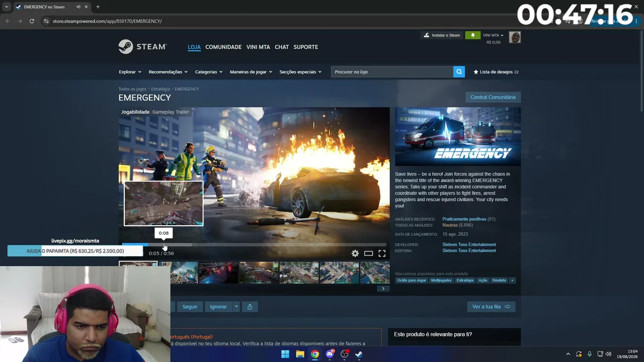Open the COMUNIDADE menu
This screenshot has height=362, width=644.
223,47
